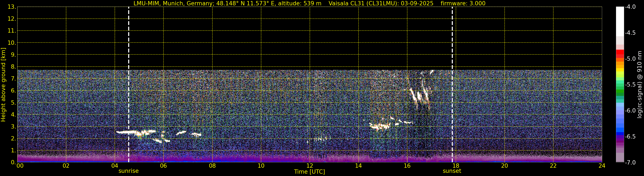
Task: Pick the green band in the colorbar
Action: pos(620,91)
